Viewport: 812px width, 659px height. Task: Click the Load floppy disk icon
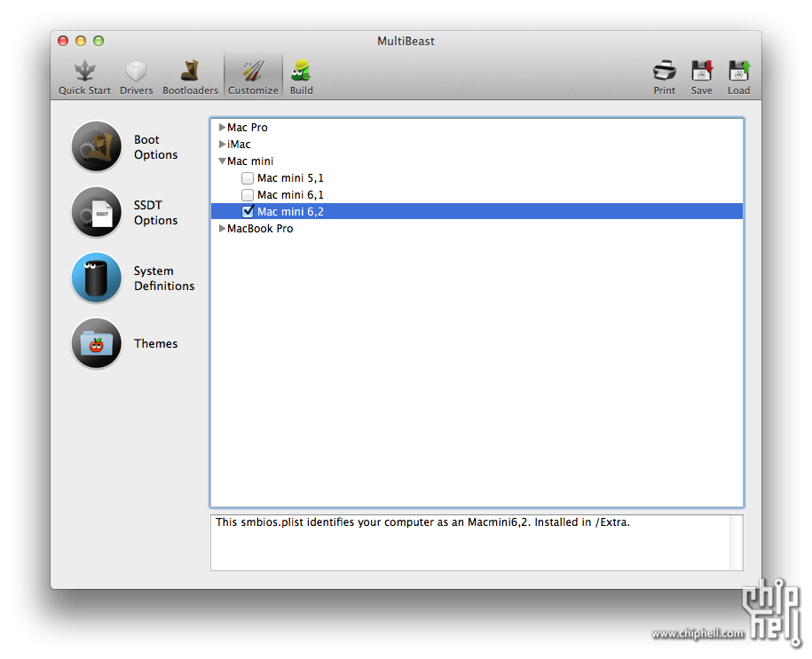739,72
